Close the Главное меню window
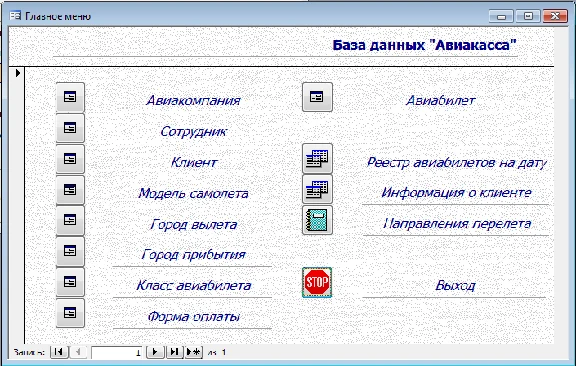This screenshot has width=576, height=366. pyautogui.click(x=555, y=16)
